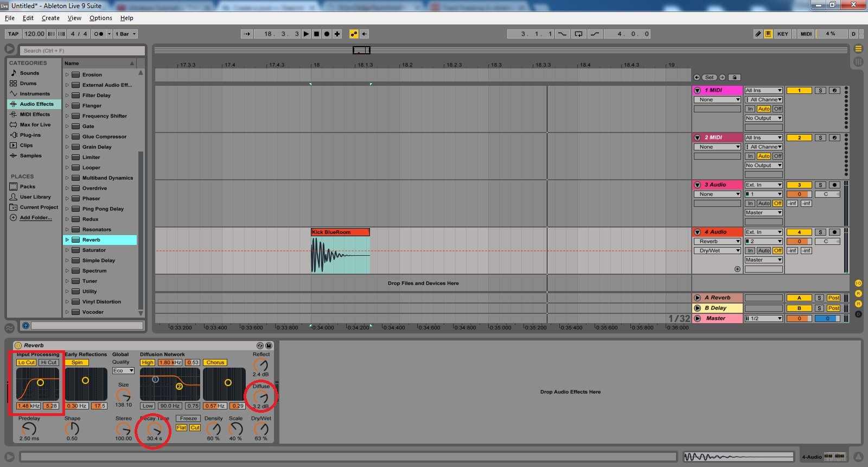868x467 pixels.
Task: Open the Help menu
Action: point(126,18)
